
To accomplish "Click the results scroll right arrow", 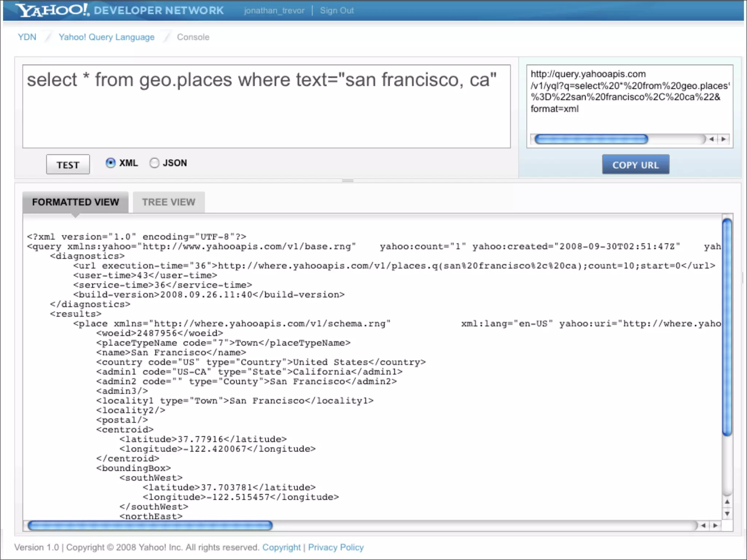I will click(x=715, y=525).
